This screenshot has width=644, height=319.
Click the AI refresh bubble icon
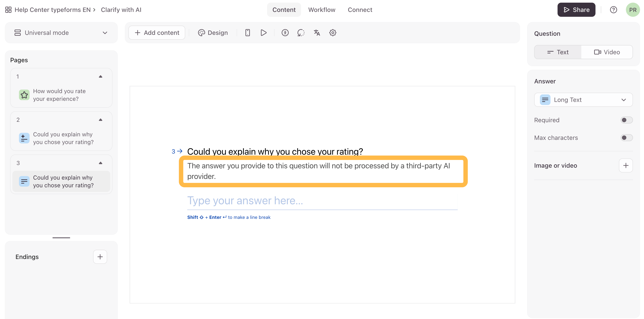tap(301, 33)
